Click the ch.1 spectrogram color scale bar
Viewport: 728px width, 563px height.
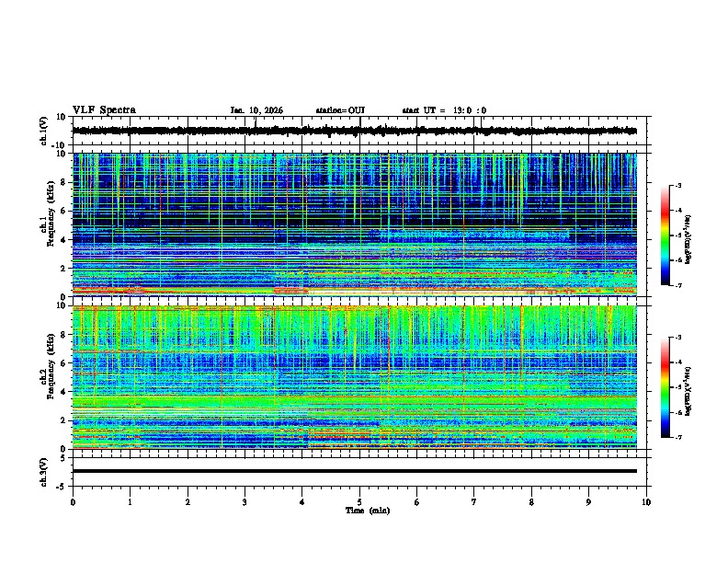(665, 236)
